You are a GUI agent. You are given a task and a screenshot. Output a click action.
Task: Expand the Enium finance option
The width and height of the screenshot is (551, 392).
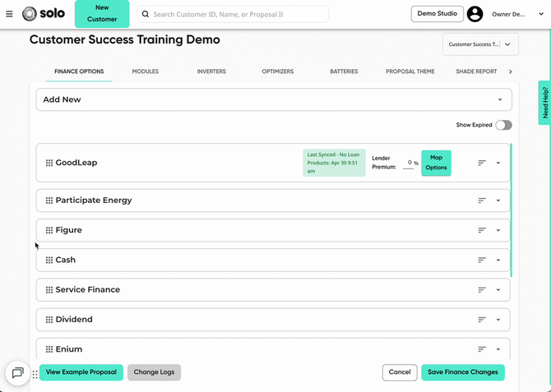point(498,349)
